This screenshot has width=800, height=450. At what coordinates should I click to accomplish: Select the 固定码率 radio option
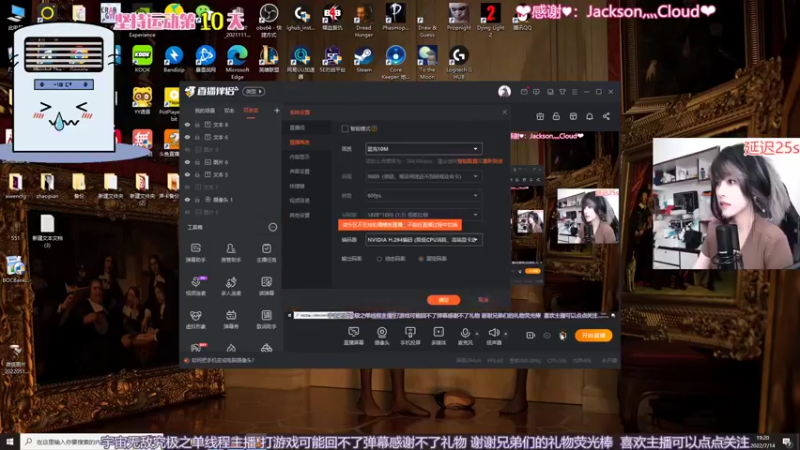421,259
